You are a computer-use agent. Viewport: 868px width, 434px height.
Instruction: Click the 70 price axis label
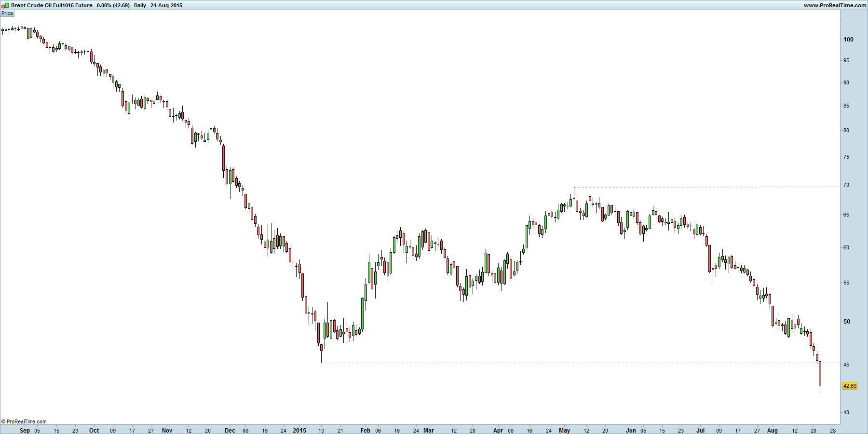846,185
